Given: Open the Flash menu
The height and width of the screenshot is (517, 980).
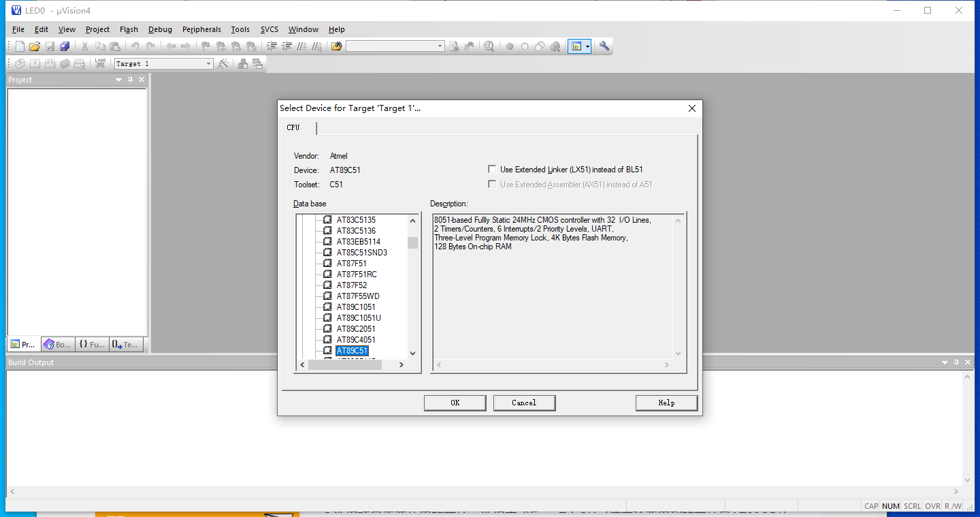Looking at the screenshot, I should click(129, 29).
